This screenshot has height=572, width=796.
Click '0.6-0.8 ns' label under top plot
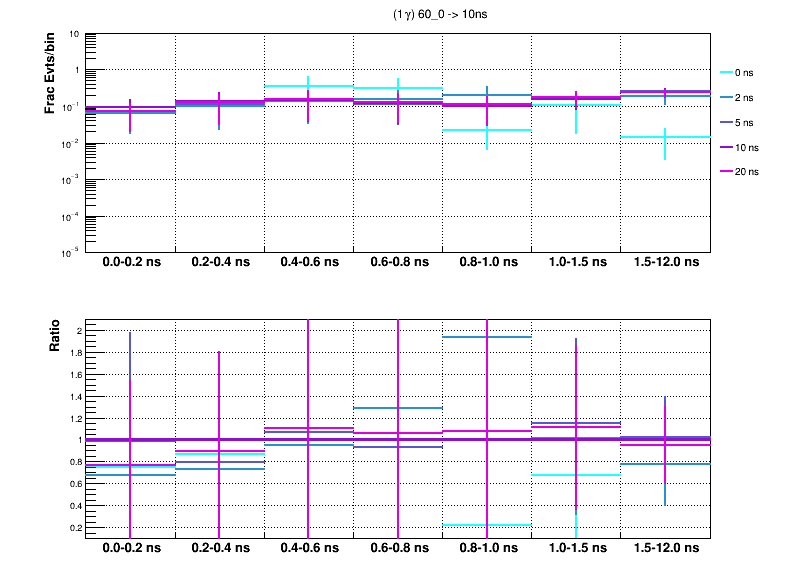[x=398, y=264]
